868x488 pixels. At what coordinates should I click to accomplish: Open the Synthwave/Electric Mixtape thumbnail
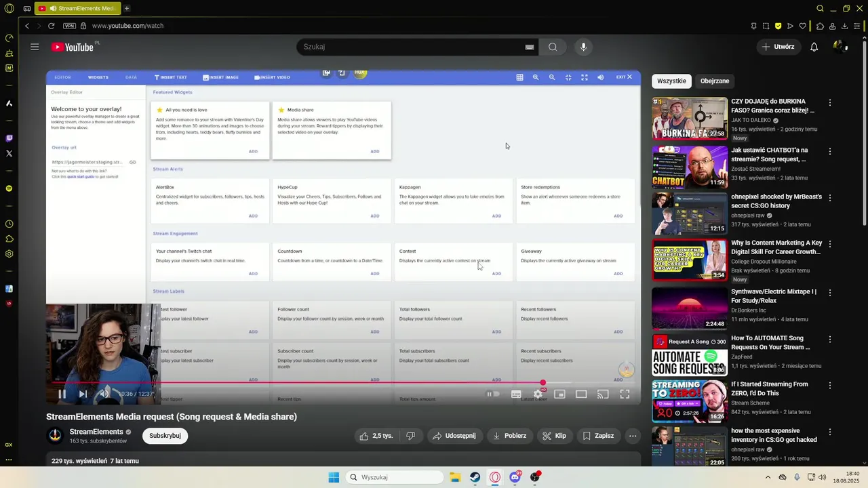690,308
